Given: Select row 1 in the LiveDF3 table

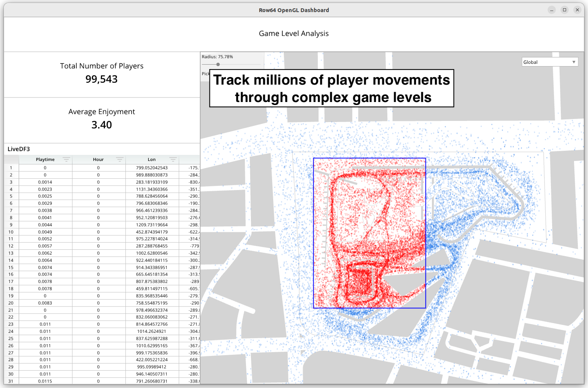Looking at the screenshot, I should [11, 167].
